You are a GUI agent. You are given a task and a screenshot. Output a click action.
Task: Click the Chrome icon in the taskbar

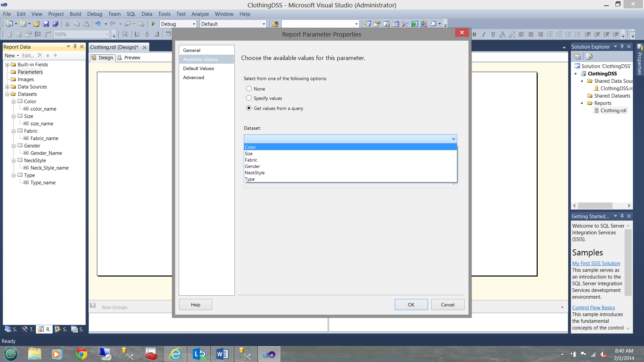tap(81, 354)
